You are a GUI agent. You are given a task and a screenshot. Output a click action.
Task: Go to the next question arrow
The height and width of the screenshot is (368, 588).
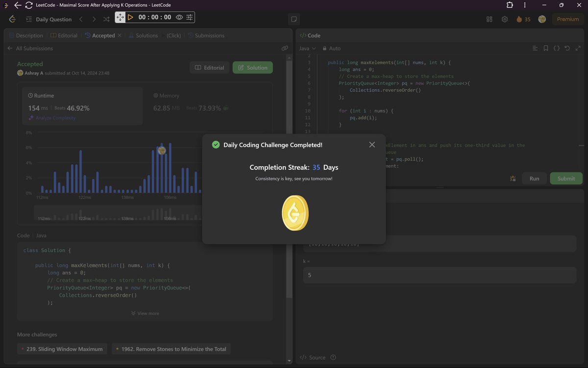pos(94,19)
